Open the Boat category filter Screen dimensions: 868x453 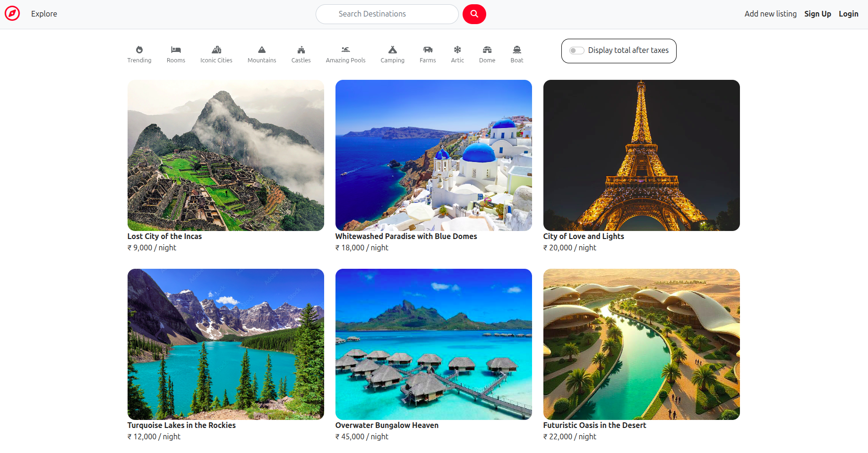517,53
